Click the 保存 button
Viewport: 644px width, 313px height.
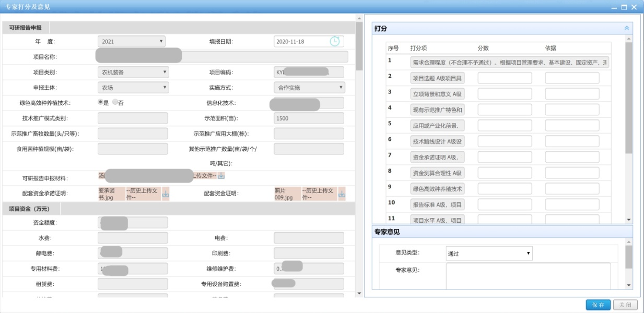598,305
